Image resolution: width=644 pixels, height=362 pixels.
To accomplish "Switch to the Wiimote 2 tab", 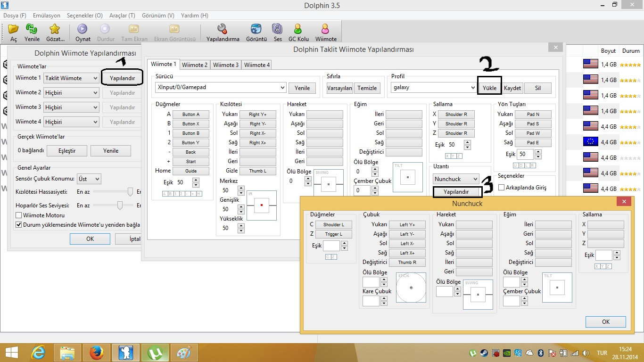I will [195, 65].
